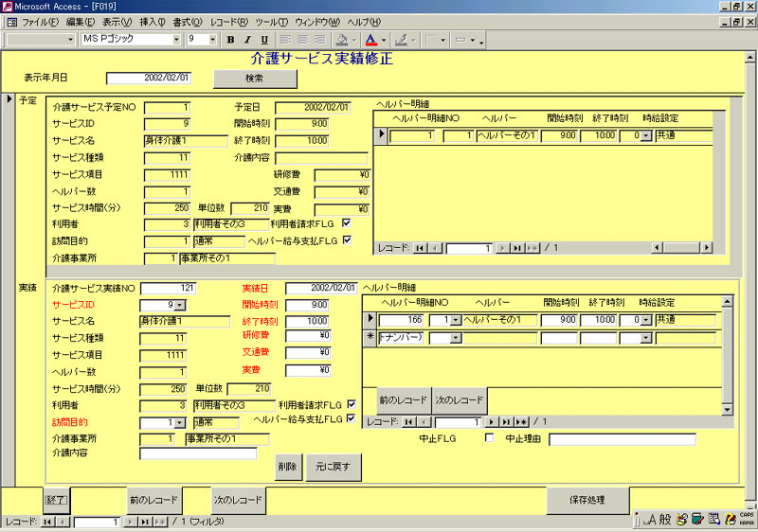Open ヘルパー dropdown in new 実績 helper row
This screenshot has height=532, width=758.
point(456,338)
